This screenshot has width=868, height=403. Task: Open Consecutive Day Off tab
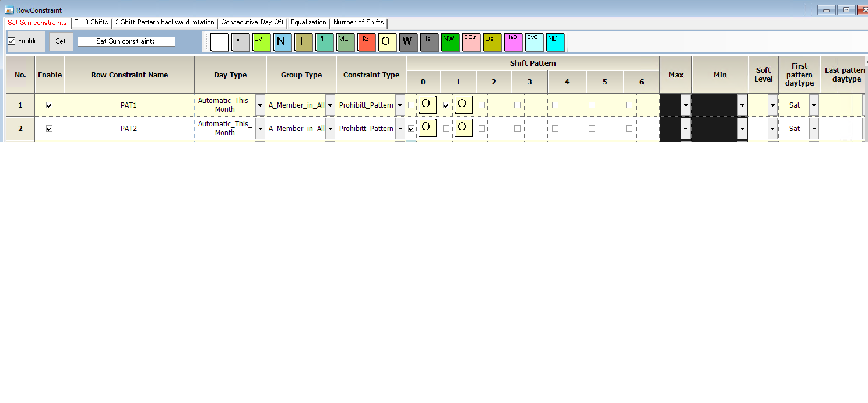pos(252,22)
